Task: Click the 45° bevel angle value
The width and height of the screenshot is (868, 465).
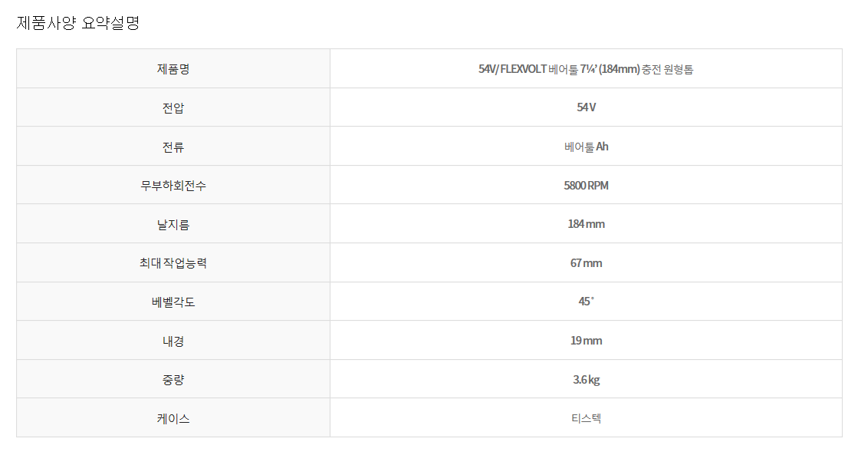Action: click(586, 302)
